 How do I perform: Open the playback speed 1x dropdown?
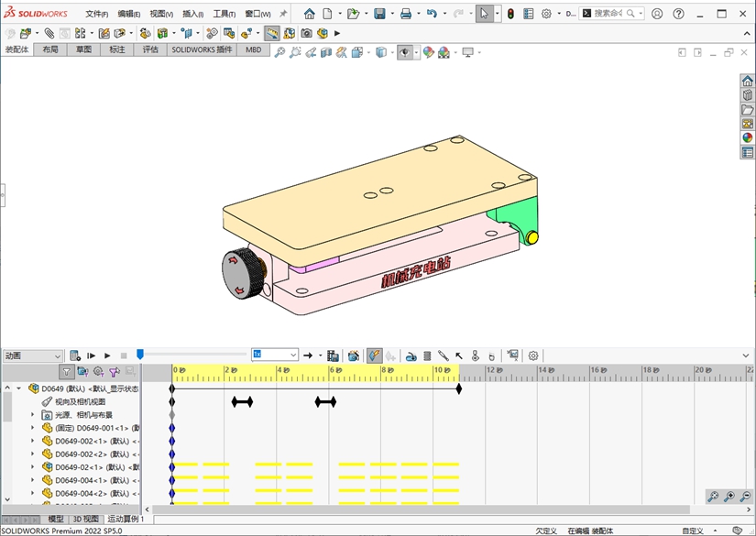click(275, 355)
